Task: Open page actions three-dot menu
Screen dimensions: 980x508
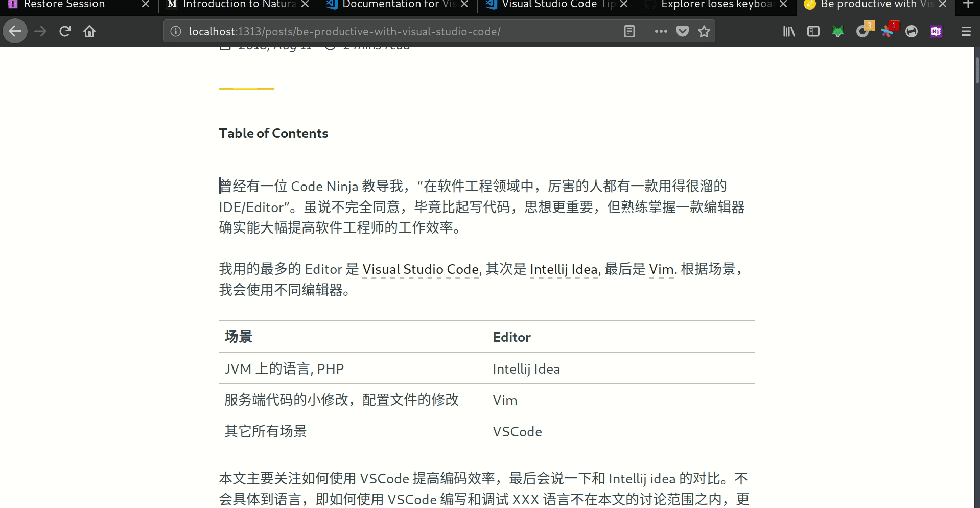Action: 661,31
